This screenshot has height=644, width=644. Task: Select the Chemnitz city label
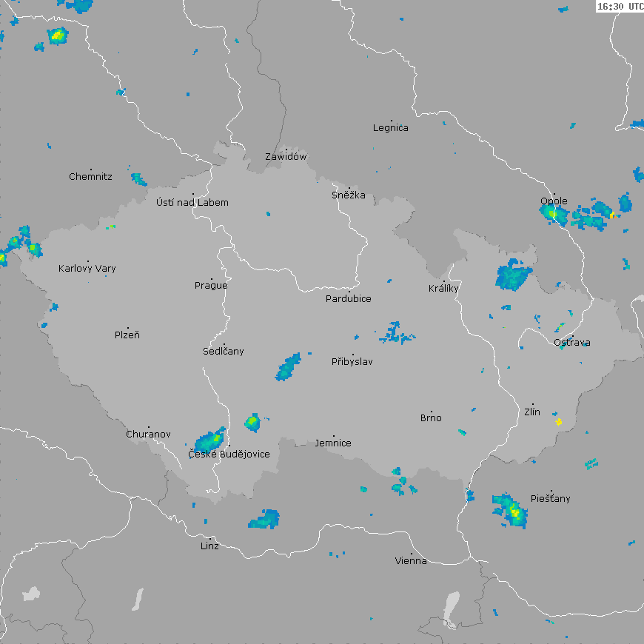pos(90,177)
